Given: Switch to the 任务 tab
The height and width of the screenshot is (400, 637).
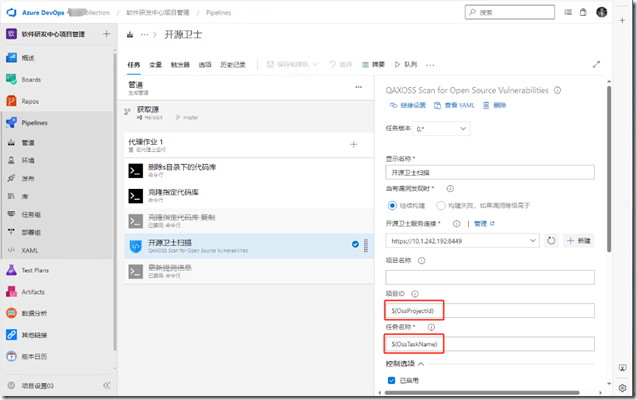Looking at the screenshot, I should coord(134,65).
